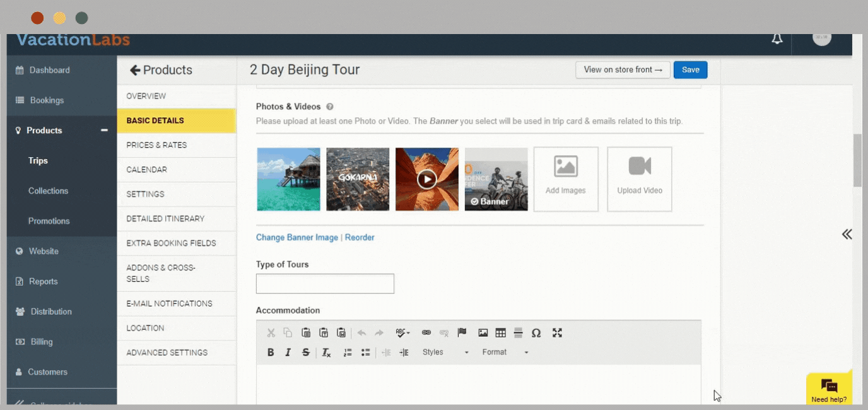This screenshot has width=868, height=410.
Task: Click the Save button
Action: 690,70
